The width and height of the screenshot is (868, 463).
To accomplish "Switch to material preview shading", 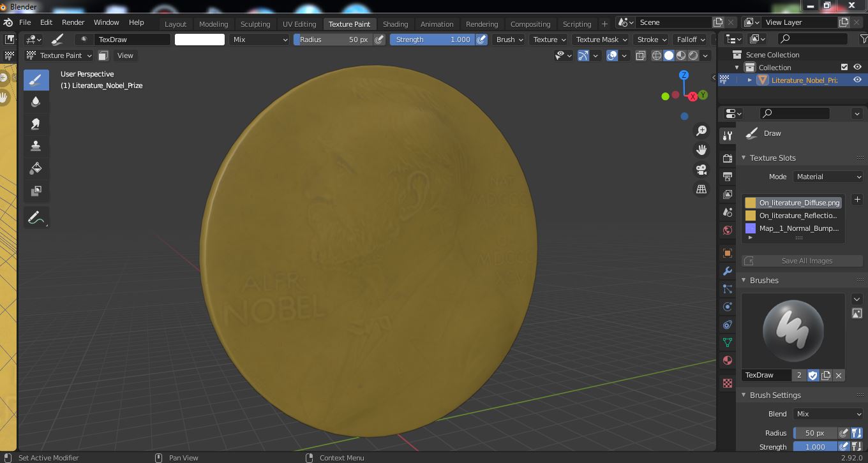I will click(681, 55).
